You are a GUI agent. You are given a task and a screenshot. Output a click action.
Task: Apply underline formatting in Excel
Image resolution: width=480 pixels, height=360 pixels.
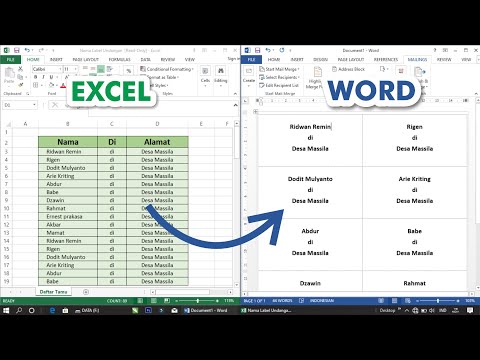51,77
